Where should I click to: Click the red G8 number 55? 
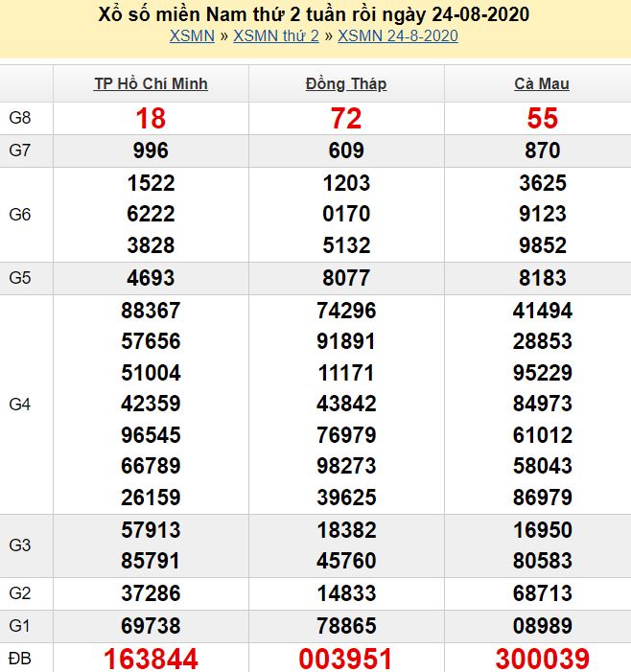point(542,119)
